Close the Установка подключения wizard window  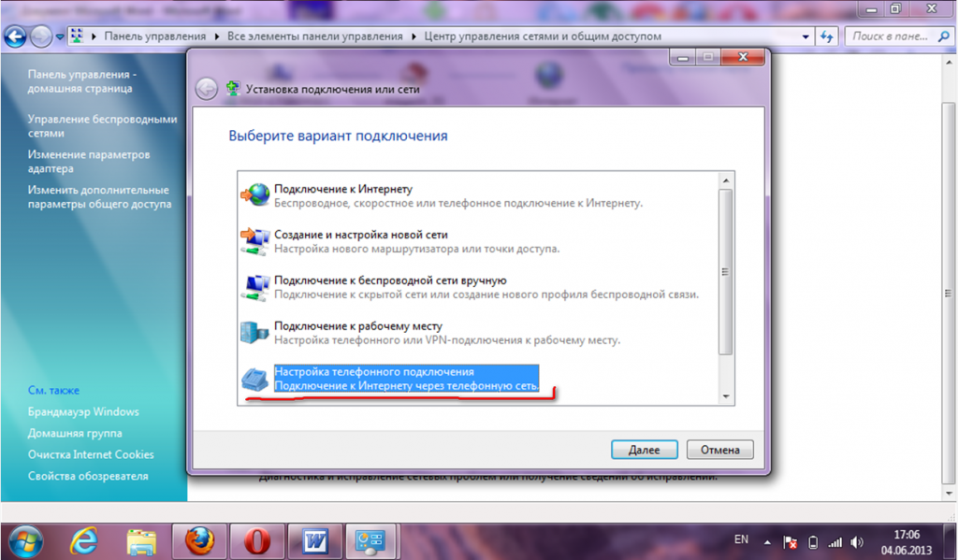[743, 57]
